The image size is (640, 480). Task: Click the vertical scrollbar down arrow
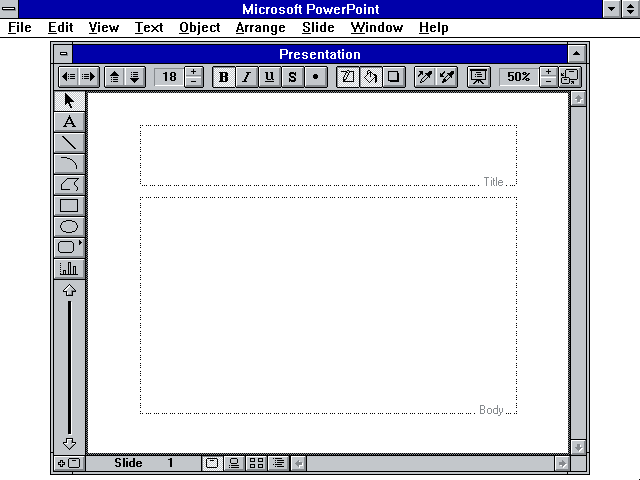578,447
